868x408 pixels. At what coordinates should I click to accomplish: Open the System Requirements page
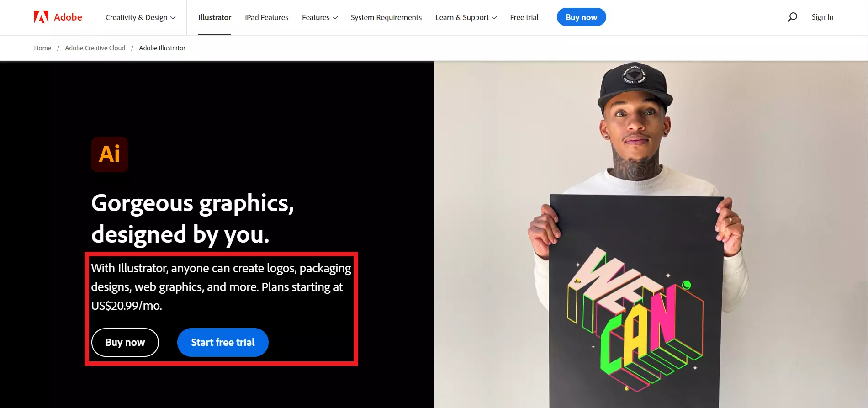(386, 17)
